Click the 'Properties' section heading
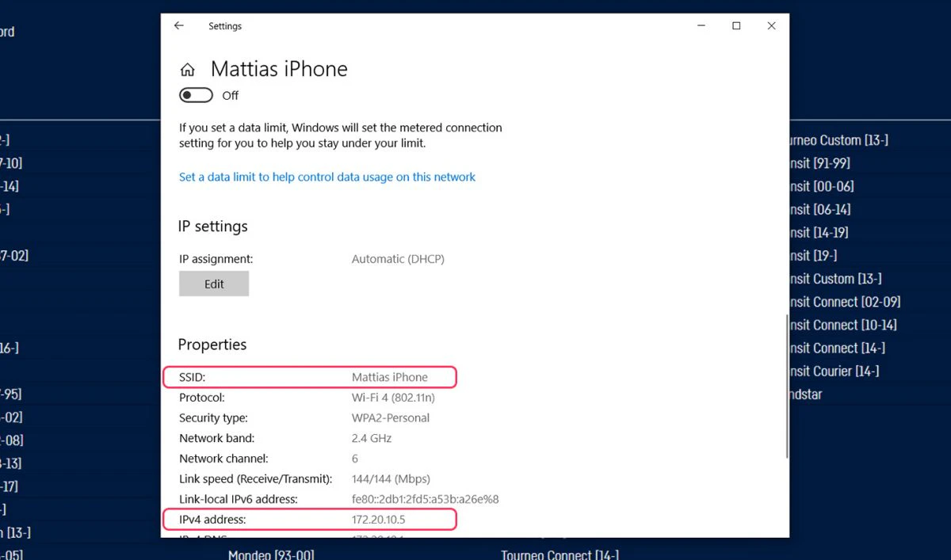This screenshot has height=560, width=951. pyautogui.click(x=212, y=345)
